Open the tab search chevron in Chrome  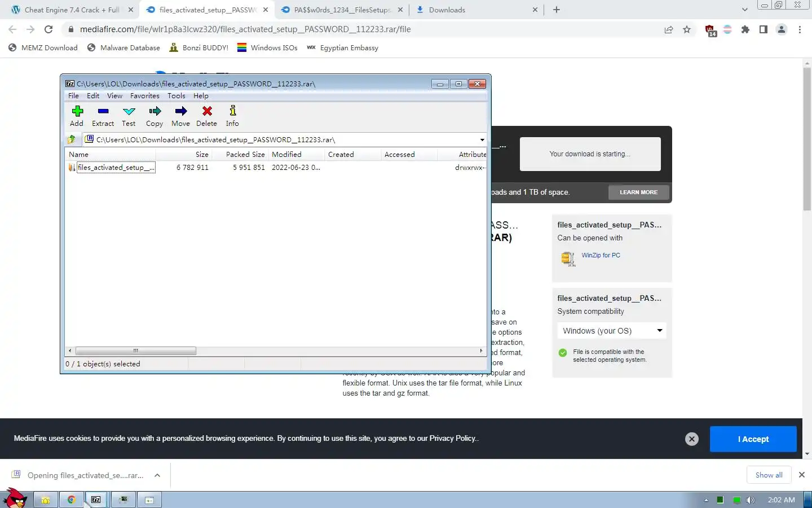coord(744,10)
